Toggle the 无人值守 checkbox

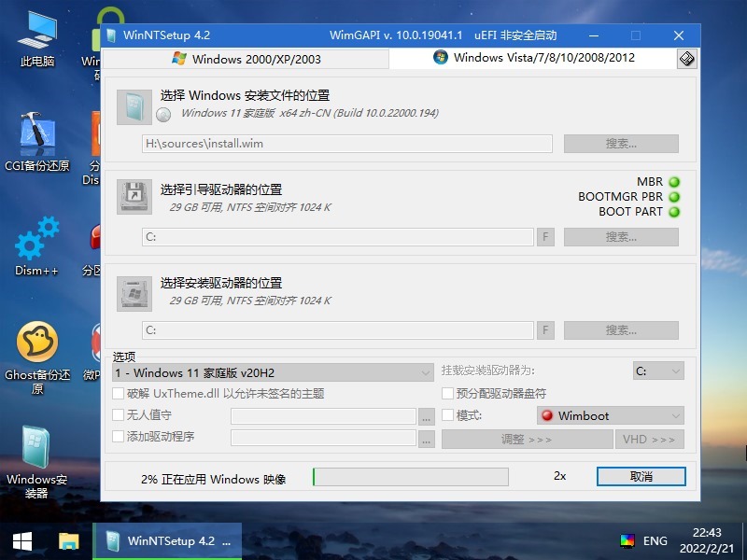pos(119,415)
